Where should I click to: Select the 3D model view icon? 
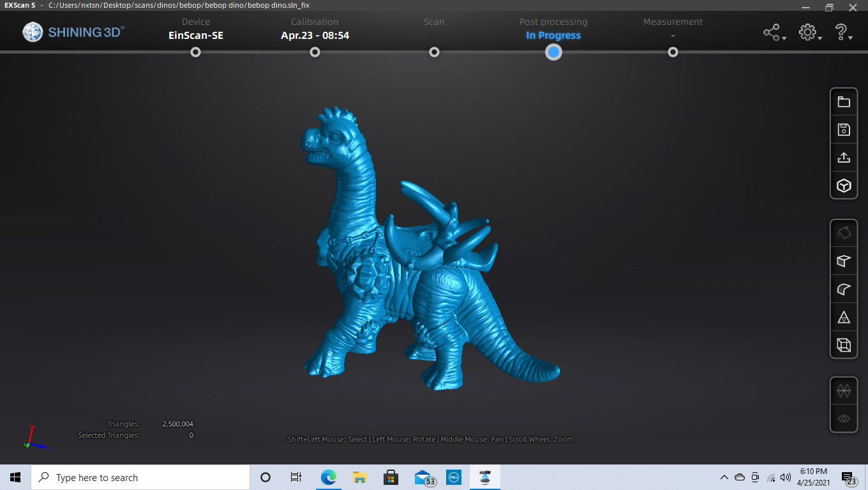pyautogui.click(x=844, y=186)
